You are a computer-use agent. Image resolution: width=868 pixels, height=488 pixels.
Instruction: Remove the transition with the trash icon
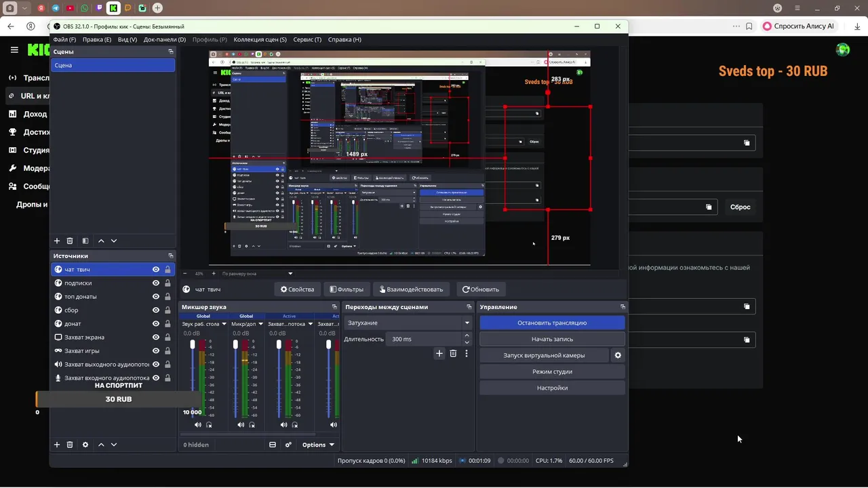(453, 353)
